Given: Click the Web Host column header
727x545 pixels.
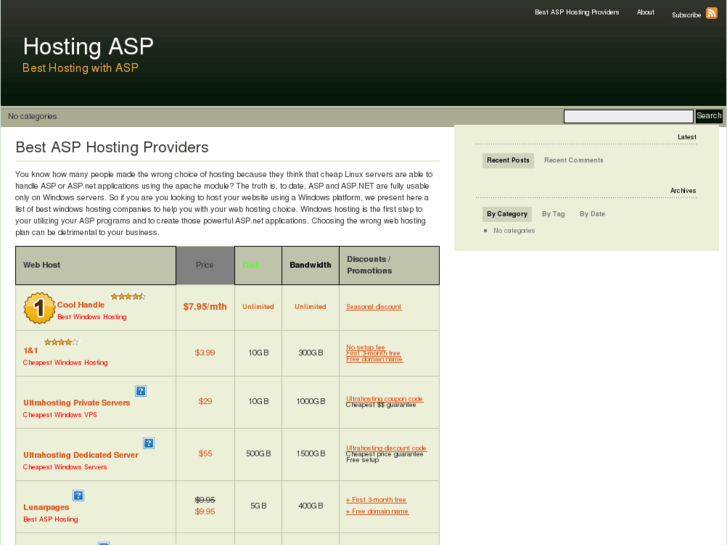Looking at the screenshot, I should click(x=96, y=265).
